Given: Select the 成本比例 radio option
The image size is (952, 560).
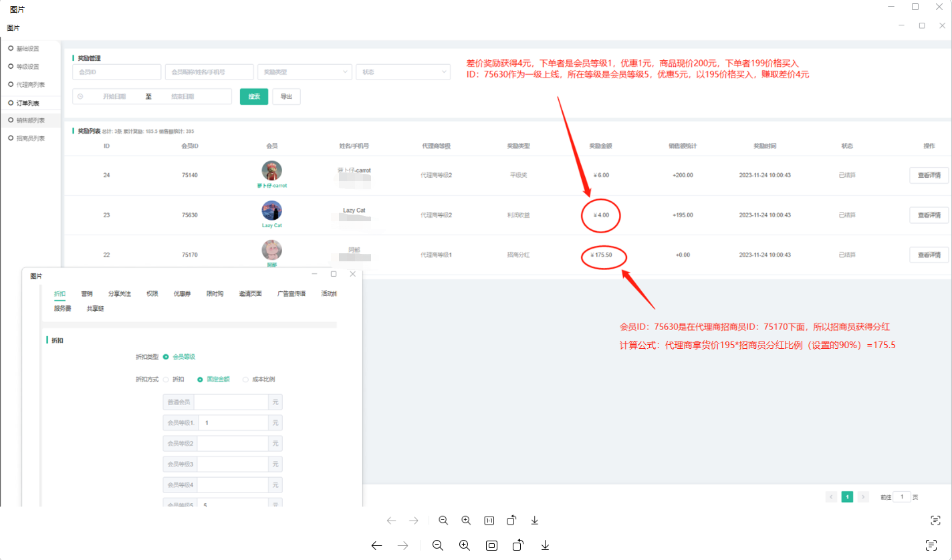Looking at the screenshot, I should click(245, 380).
